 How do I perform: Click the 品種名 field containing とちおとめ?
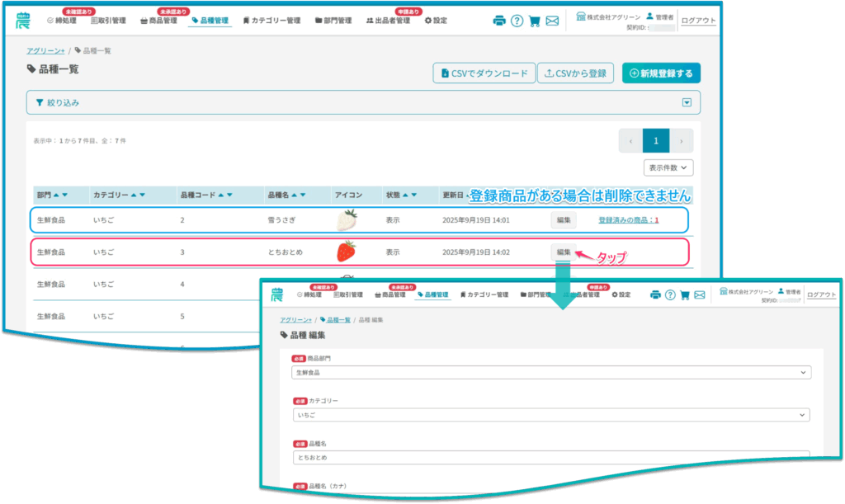click(551, 457)
